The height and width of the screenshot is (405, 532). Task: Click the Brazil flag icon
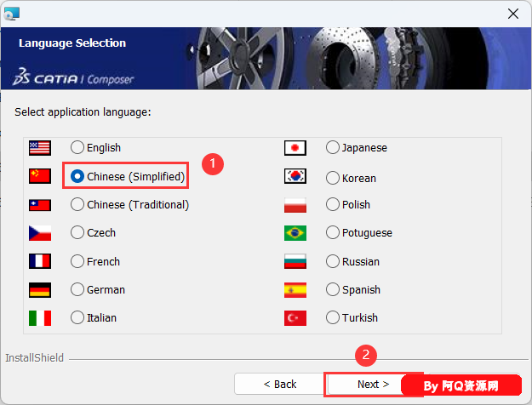pyautogui.click(x=295, y=233)
